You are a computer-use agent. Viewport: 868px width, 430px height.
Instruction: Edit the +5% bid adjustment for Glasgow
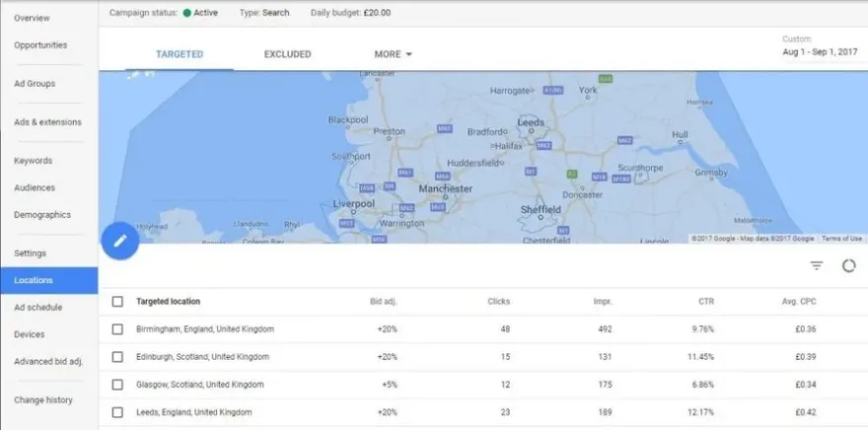[390, 385]
